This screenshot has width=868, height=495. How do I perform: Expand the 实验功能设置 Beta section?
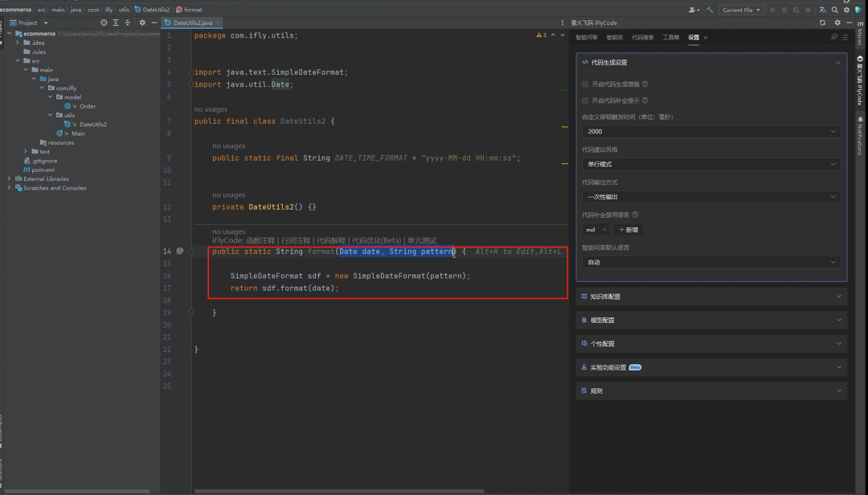711,367
